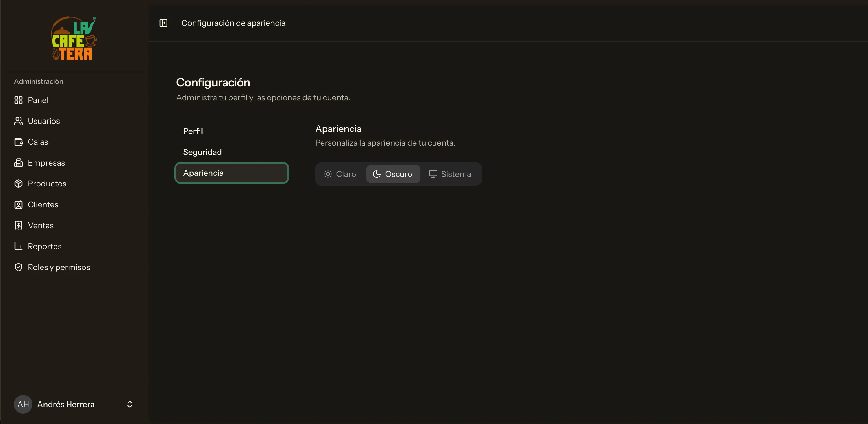This screenshot has height=424, width=868.
Task: Click the moon icon for Oscuro
Action: (x=377, y=174)
